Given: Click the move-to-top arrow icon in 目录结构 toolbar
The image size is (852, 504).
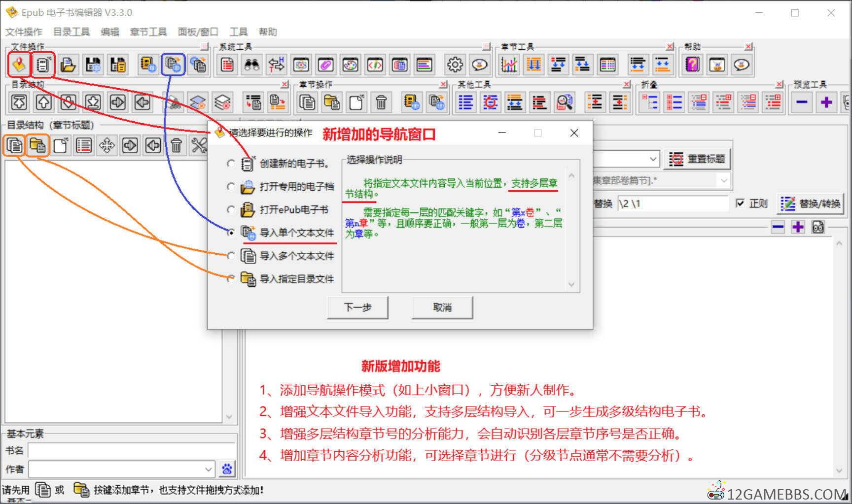Looking at the screenshot, I should (19, 102).
